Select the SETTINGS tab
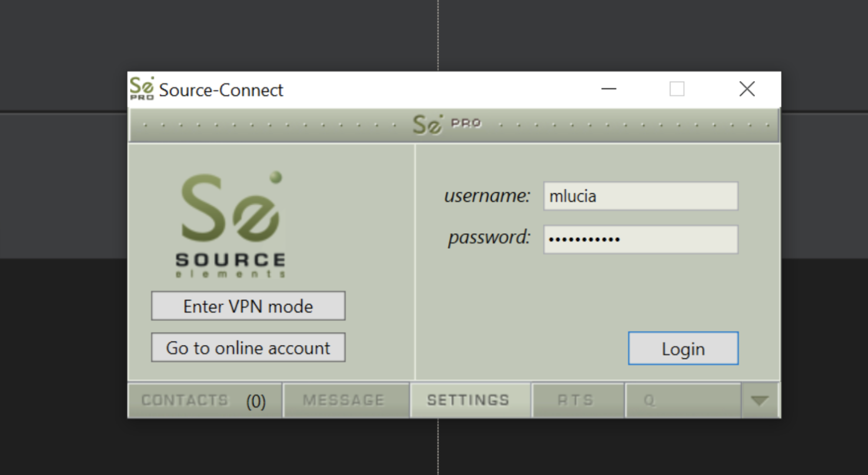The image size is (868, 475). [468, 400]
